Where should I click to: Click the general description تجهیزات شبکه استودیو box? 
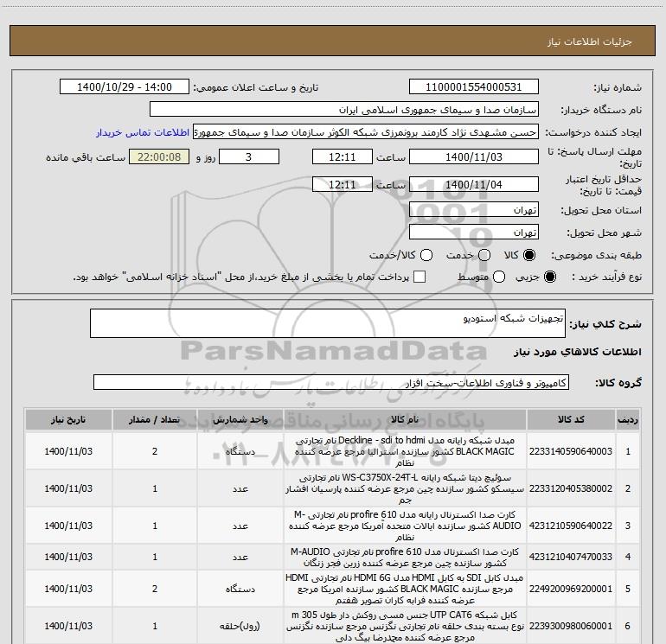(x=328, y=323)
